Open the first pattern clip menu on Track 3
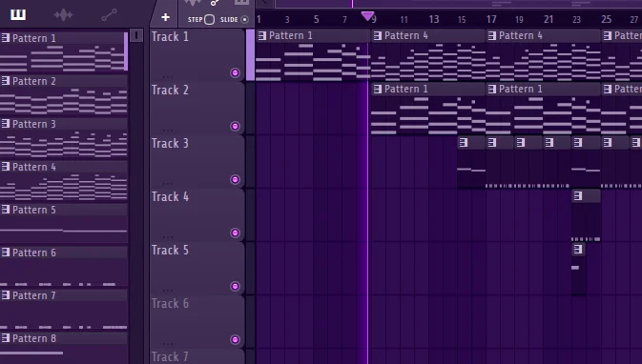 click(x=463, y=142)
